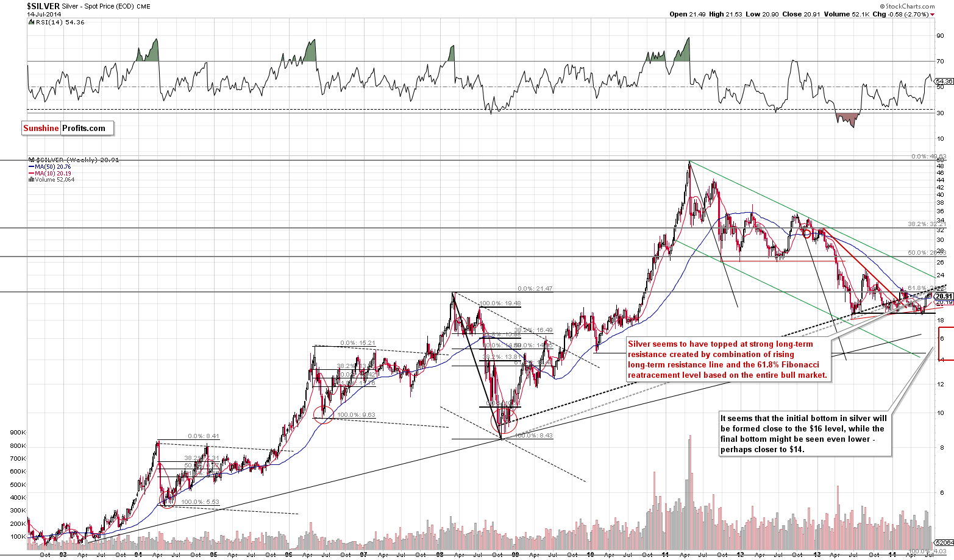Click the 10 level on RSI axis
Screen dimensions: 954x560
[x=939, y=139]
